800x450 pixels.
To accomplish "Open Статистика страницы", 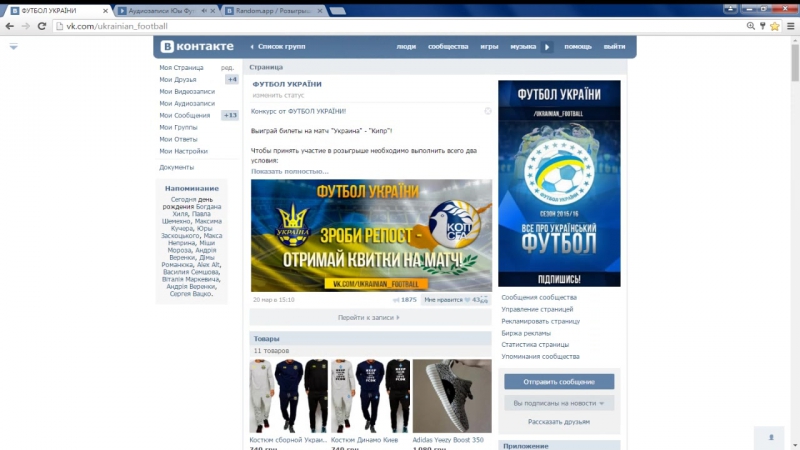I will 535,345.
